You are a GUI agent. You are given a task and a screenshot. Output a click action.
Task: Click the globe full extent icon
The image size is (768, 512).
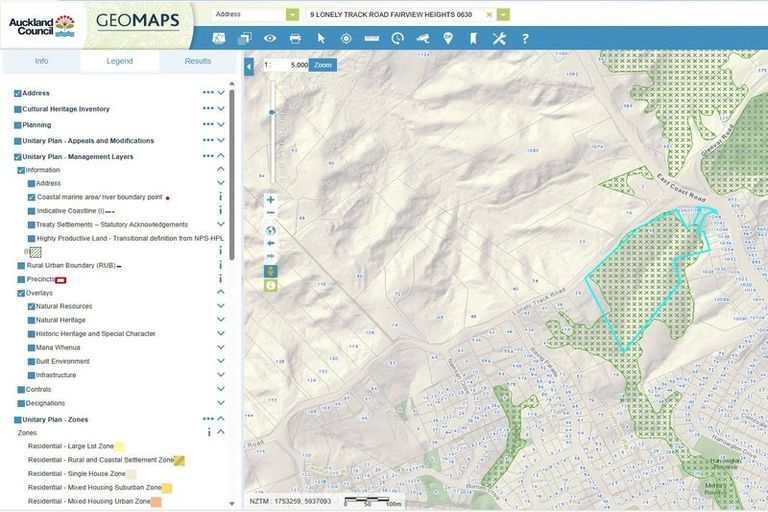click(270, 229)
